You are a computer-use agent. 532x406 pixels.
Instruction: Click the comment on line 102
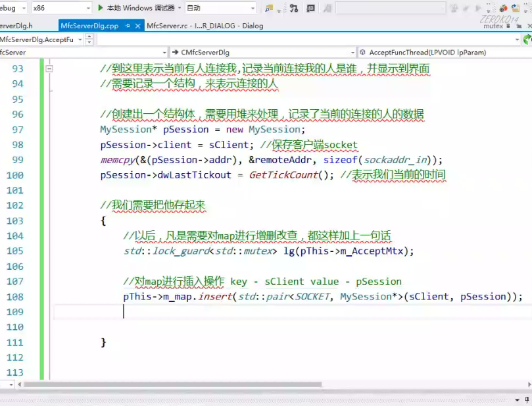tap(153, 205)
